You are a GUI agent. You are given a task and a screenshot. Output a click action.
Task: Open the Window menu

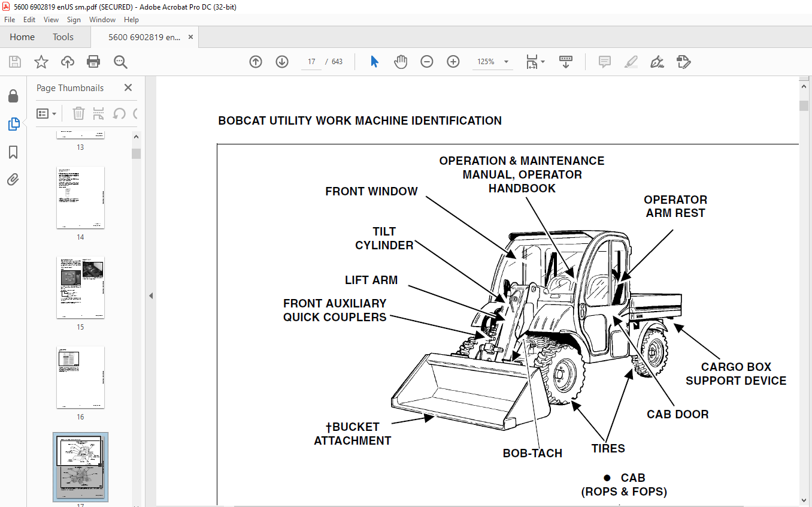[x=102, y=19]
